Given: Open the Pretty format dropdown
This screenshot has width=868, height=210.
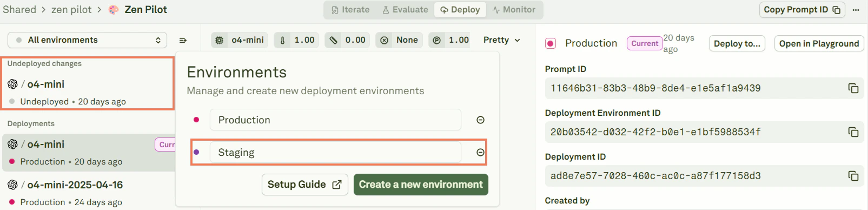Looking at the screenshot, I should tap(502, 40).
